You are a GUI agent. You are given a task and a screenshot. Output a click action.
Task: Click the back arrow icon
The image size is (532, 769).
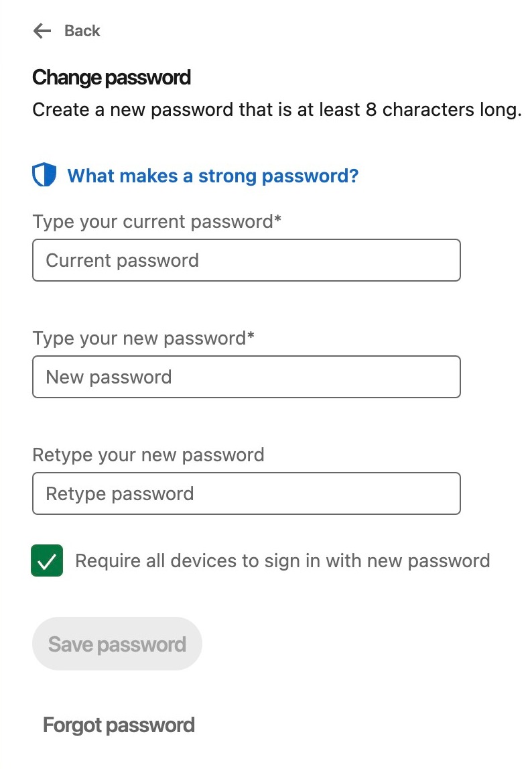coord(42,31)
